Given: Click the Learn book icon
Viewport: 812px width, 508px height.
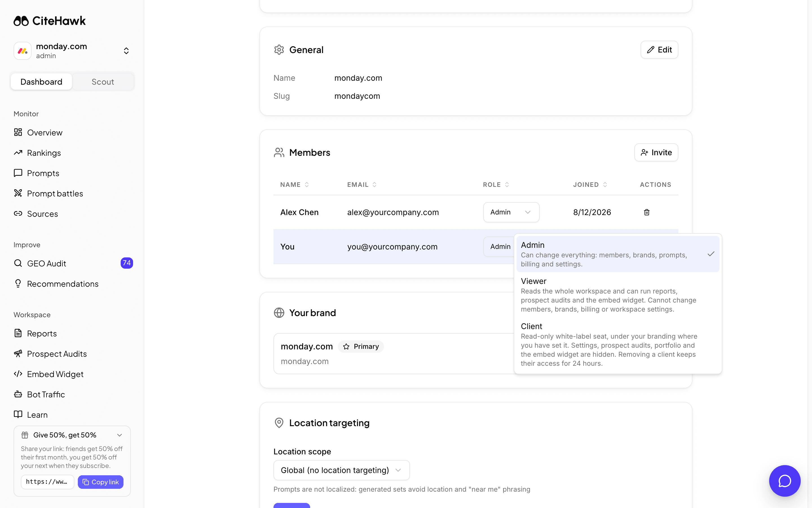Looking at the screenshot, I should [18, 414].
